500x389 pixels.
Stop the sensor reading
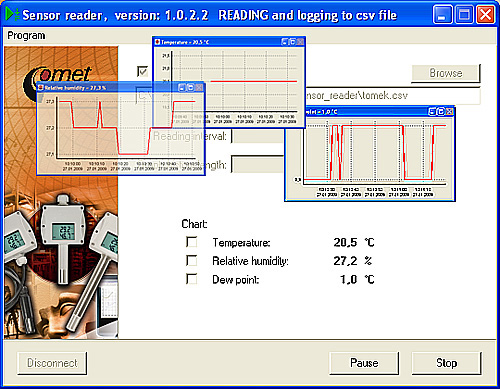447,363
